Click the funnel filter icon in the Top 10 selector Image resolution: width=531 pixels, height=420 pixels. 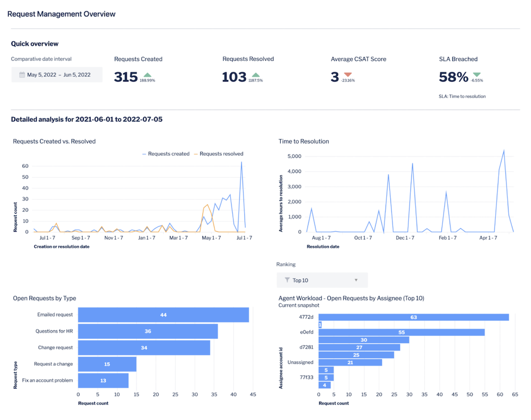tap(286, 280)
